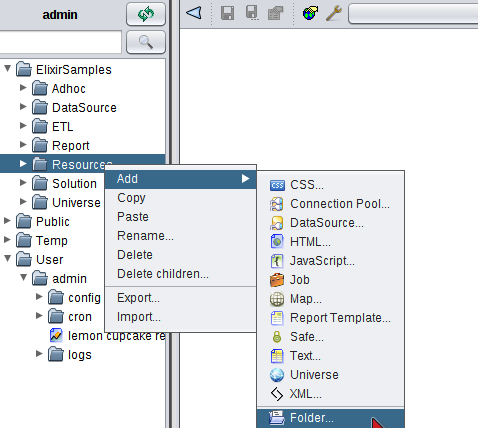
Task: Click the JavaScript braces icon
Action: coord(277,261)
